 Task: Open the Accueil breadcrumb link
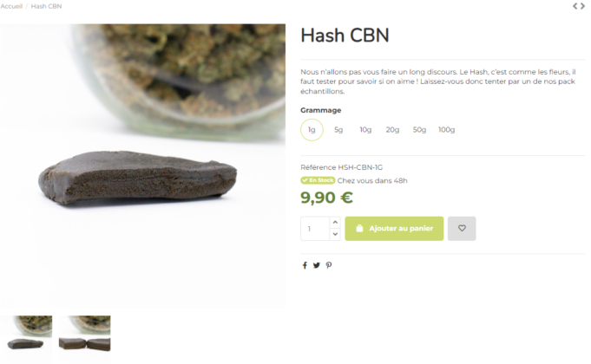[11, 6]
